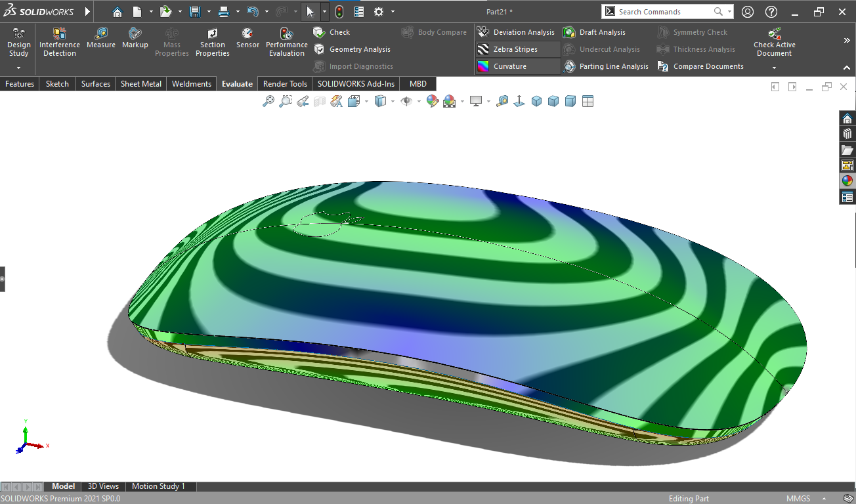The height and width of the screenshot is (504, 856).
Task: Launch Interference Detection tool
Action: [60, 42]
